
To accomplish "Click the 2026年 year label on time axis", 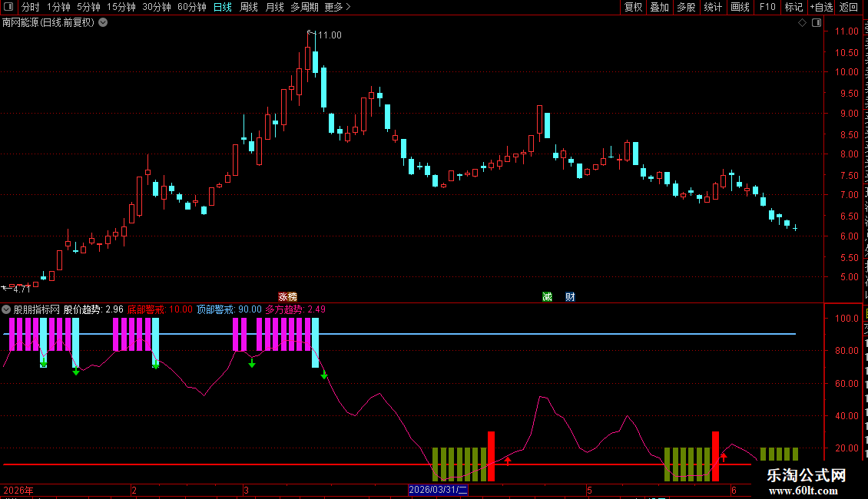I will (18, 490).
